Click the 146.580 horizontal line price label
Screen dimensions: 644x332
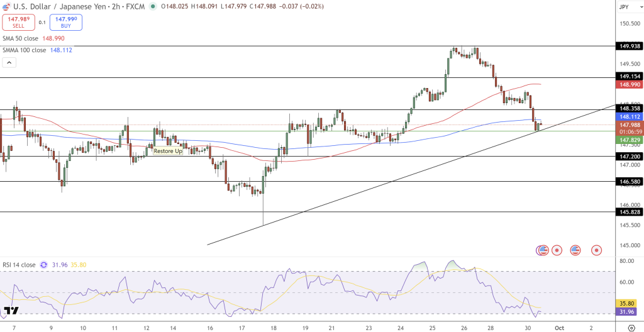(x=628, y=181)
